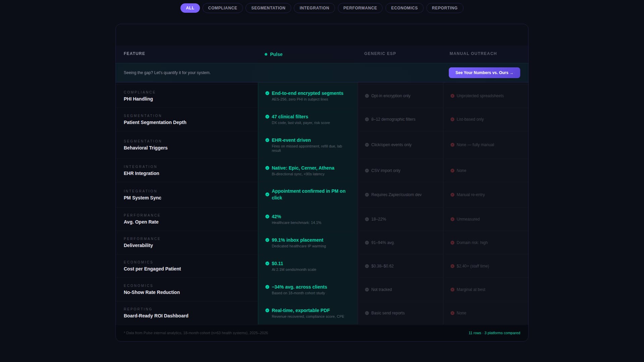This screenshot has height=362, width=644.
Task: Select the PM System Sync row label
Action: (143, 198)
